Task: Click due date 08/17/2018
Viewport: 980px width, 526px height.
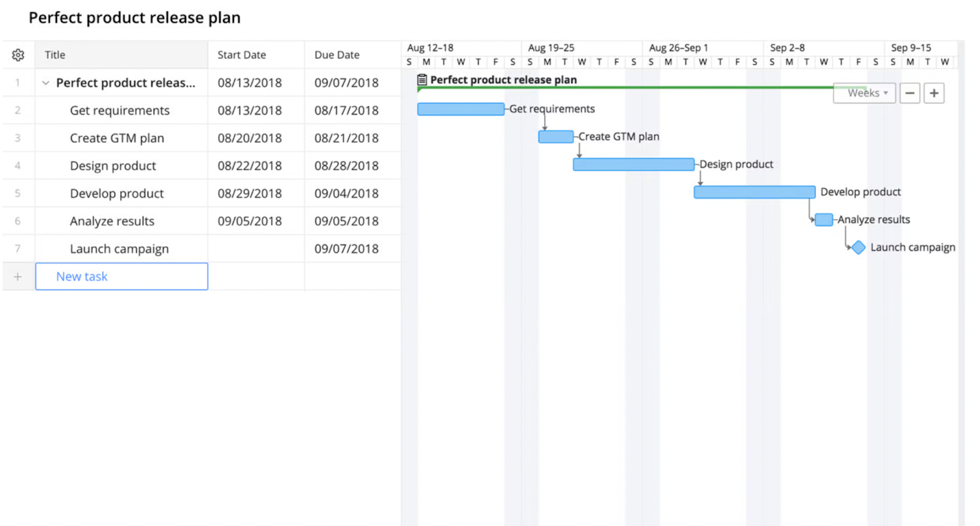Action: (347, 110)
